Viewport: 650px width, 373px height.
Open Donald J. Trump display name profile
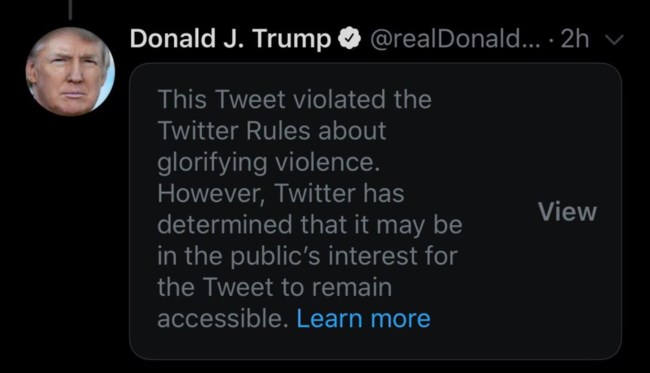coord(230,39)
